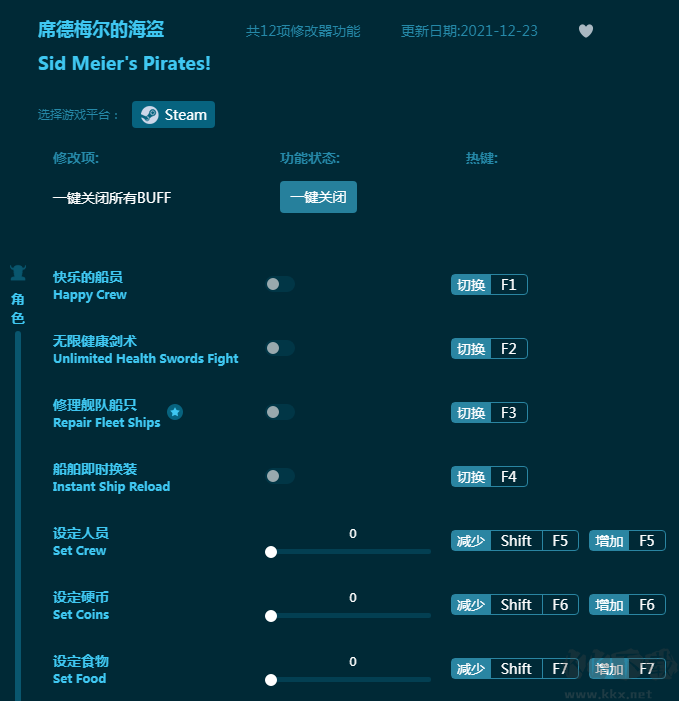The width and height of the screenshot is (679, 701).
Task: Click the 修改项: column header
Action: (76, 158)
